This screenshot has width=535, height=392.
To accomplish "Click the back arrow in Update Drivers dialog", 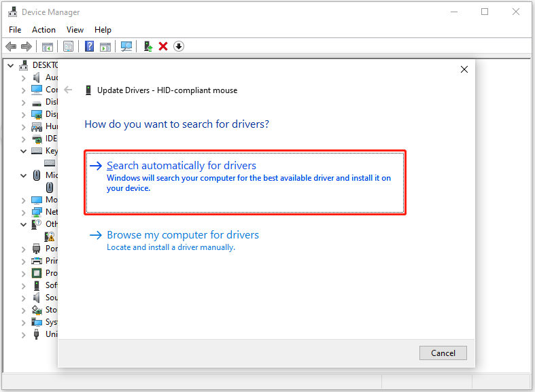I will point(68,90).
